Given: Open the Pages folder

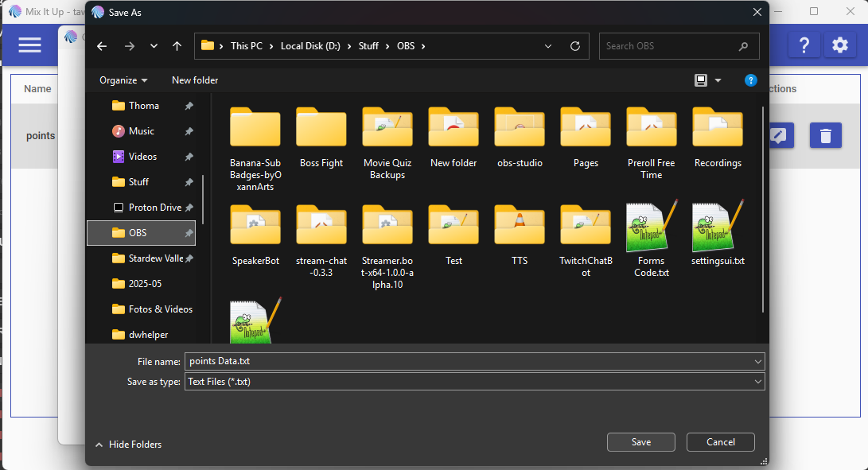Looking at the screenshot, I should coord(586,138).
